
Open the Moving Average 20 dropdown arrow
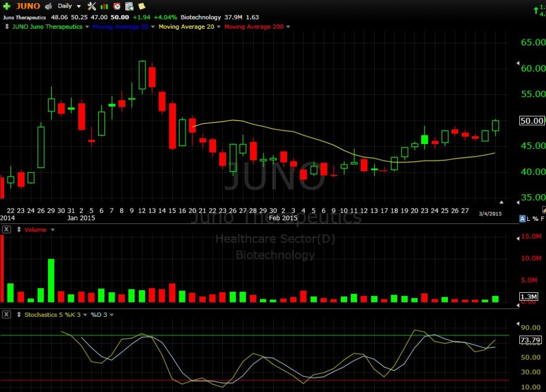(219, 27)
